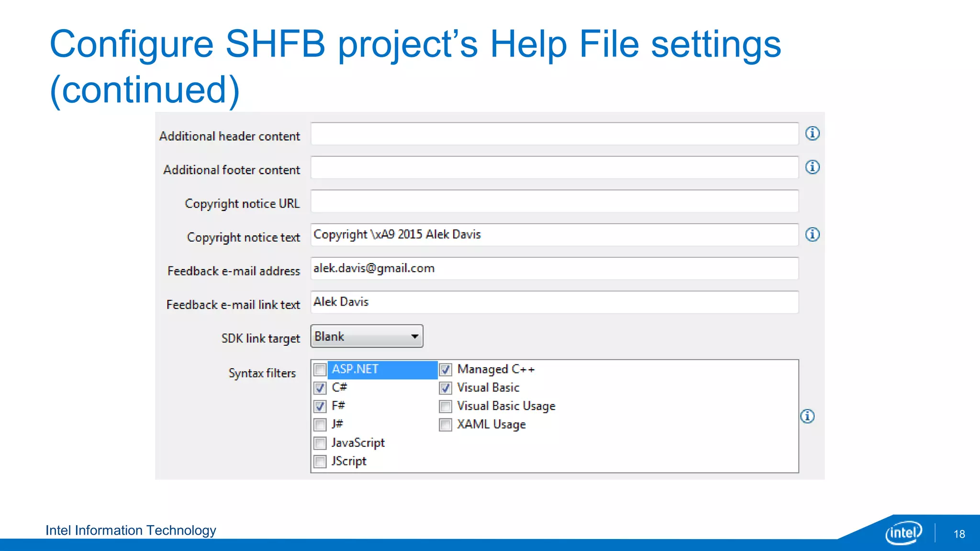Click the Copyright notice text field
This screenshot has height=551, width=980.
click(555, 235)
